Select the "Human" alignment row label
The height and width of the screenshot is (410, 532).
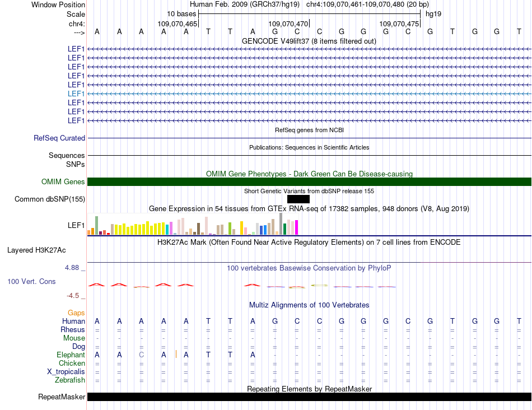73,322
